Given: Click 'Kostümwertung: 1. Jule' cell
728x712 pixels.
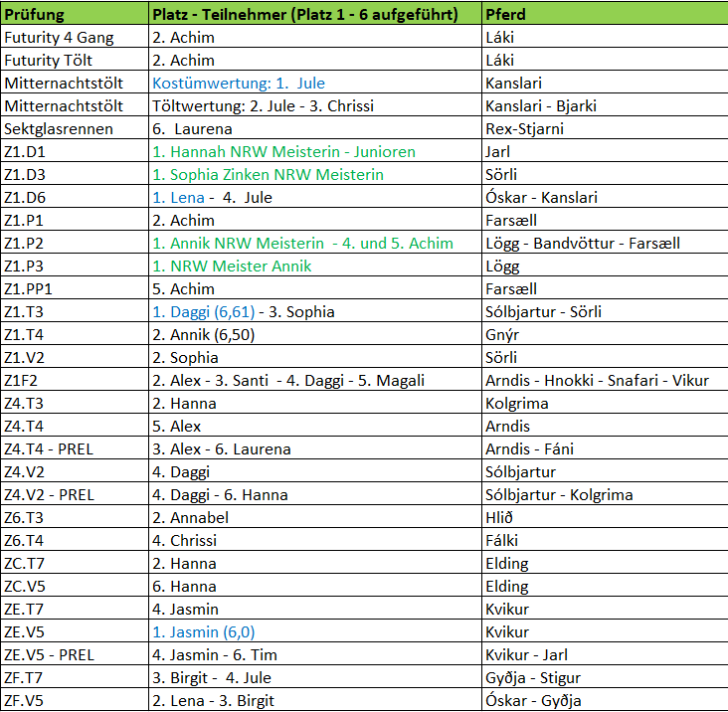Looking at the screenshot, I should (x=315, y=83).
